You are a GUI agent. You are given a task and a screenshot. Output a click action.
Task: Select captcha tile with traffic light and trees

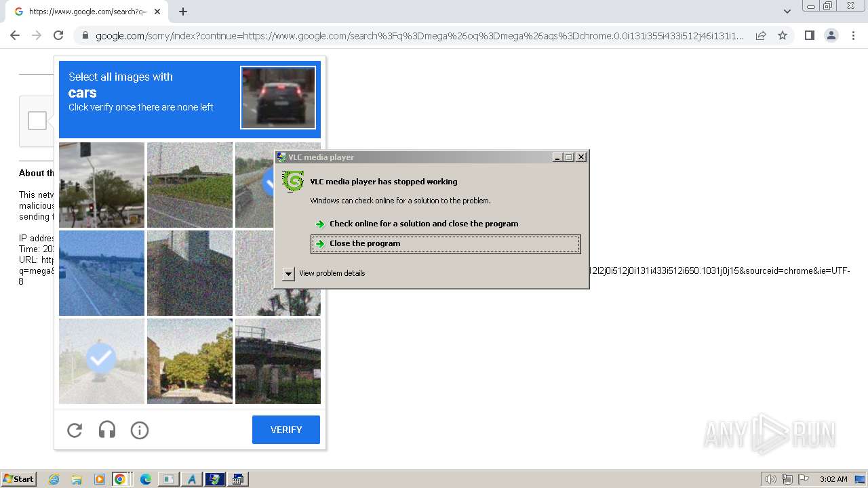click(102, 185)
